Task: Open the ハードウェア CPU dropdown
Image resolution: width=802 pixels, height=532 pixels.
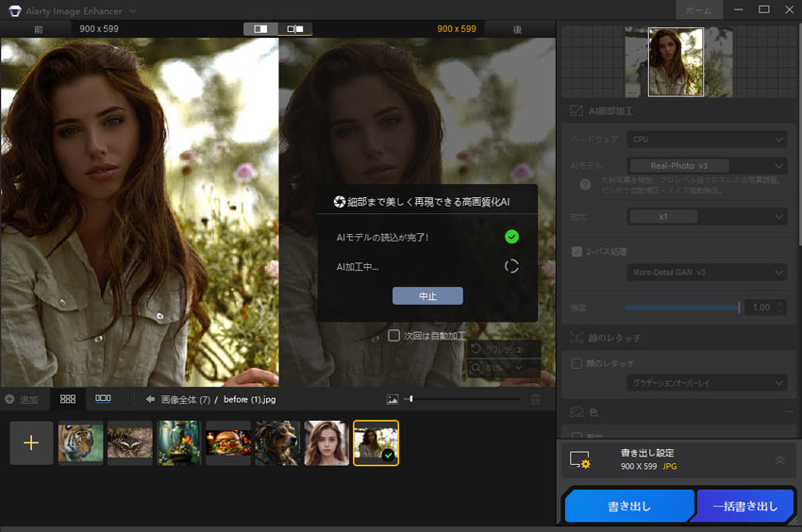Action: click(x=707, y=140)
